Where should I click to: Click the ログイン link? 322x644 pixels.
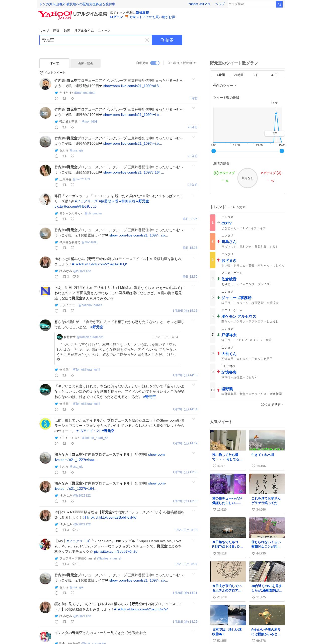(116, 17)
